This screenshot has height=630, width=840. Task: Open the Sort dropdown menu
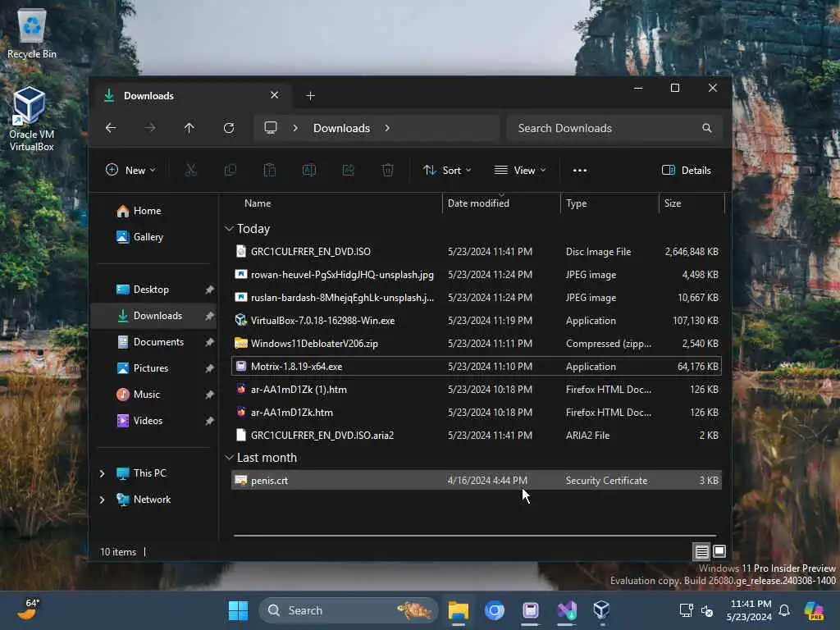[x=447, y=171]
